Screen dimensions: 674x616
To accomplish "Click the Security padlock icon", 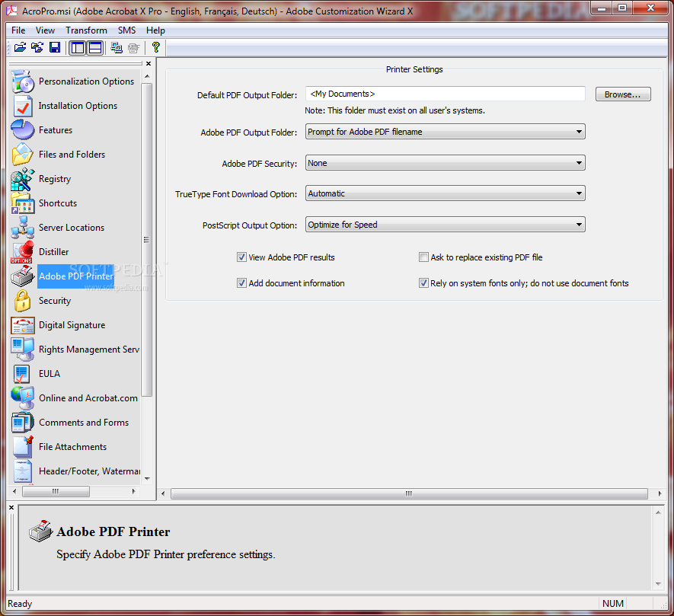I will click(22, 301).
